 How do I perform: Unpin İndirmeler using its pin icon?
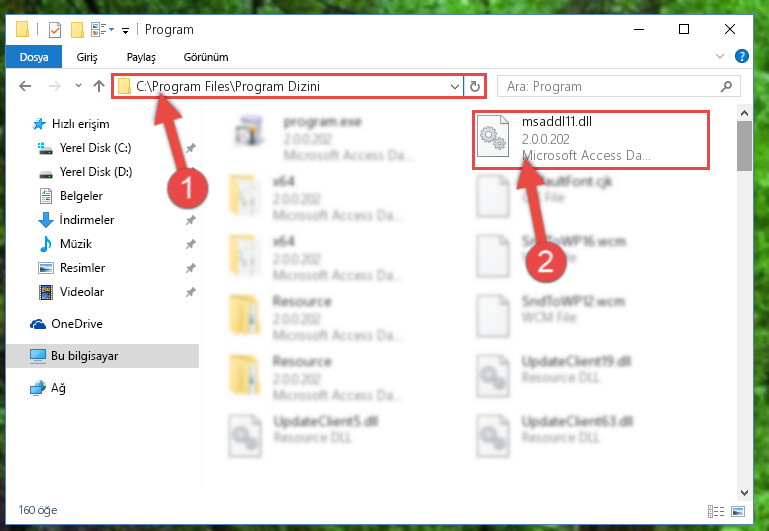[x=190, y=220]
